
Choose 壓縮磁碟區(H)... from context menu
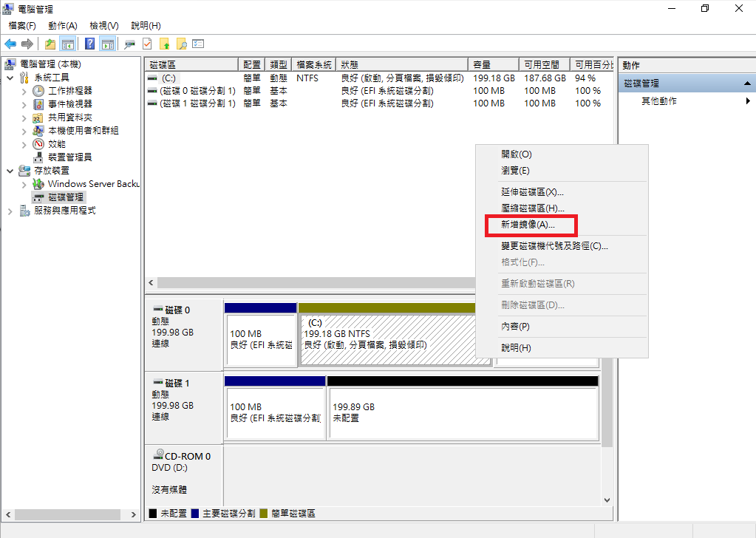[562, 208]
